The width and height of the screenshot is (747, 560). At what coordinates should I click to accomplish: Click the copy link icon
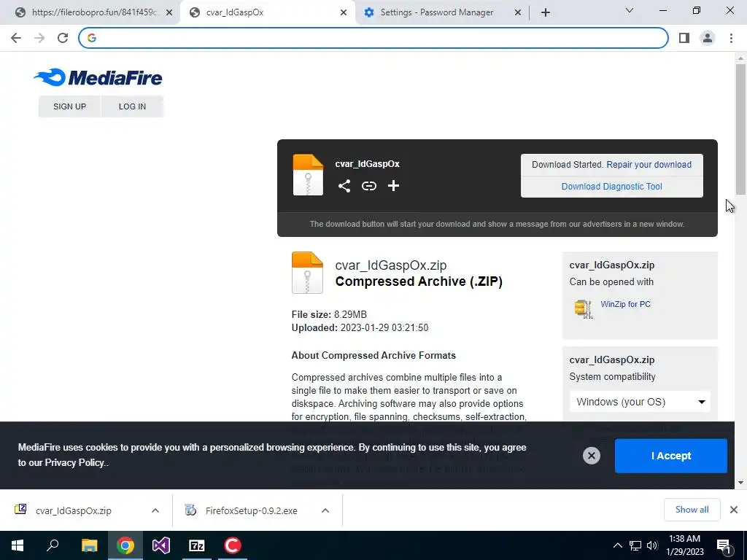pyautogui.click(x=368, y=186)
